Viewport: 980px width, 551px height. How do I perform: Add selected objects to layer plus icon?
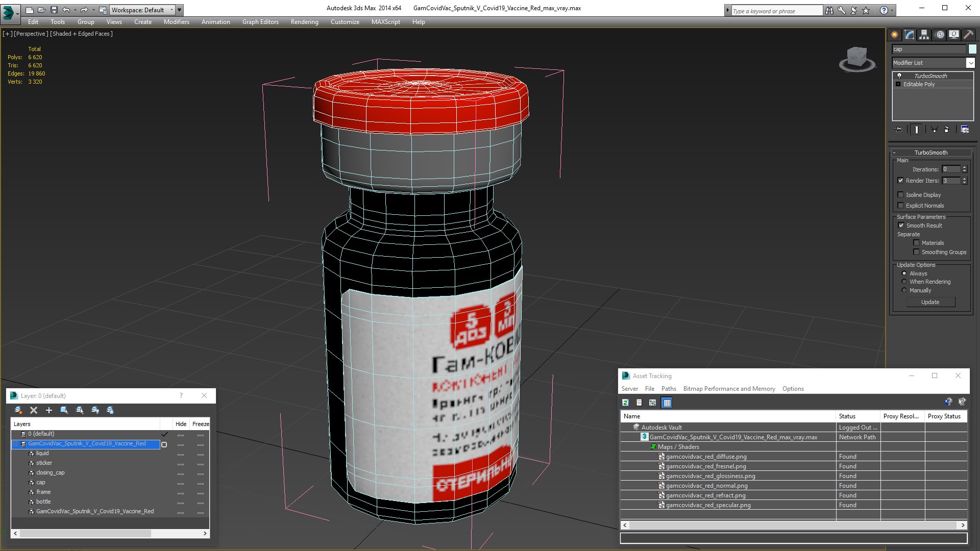[49, 410]
